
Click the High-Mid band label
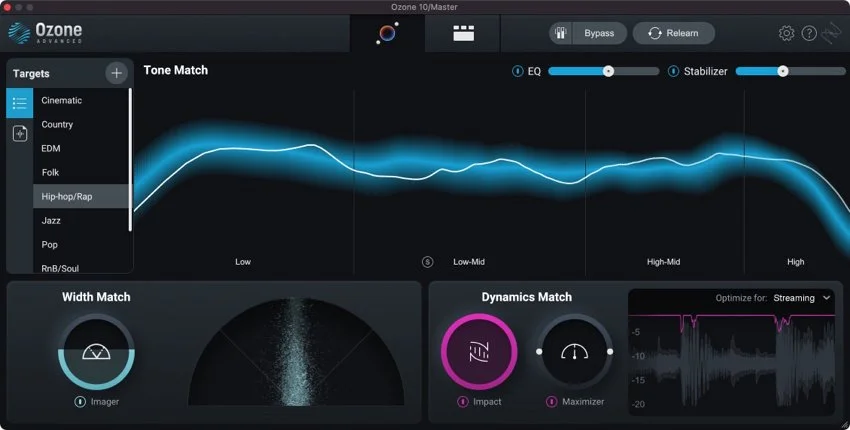[664, 262]
